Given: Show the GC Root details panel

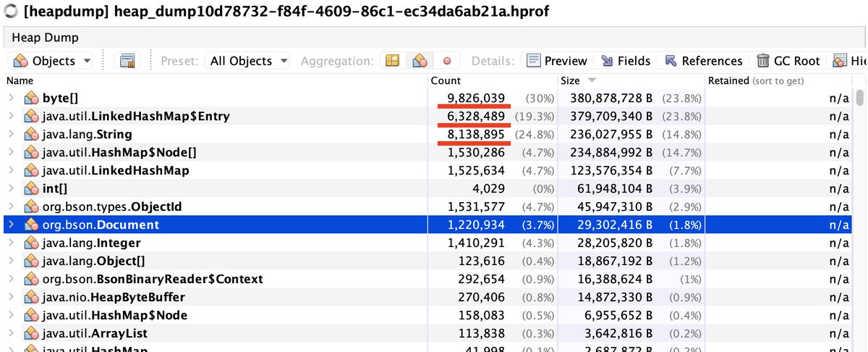Looking at the screenshot, I should pyautogui.click(x=788, y=61).
